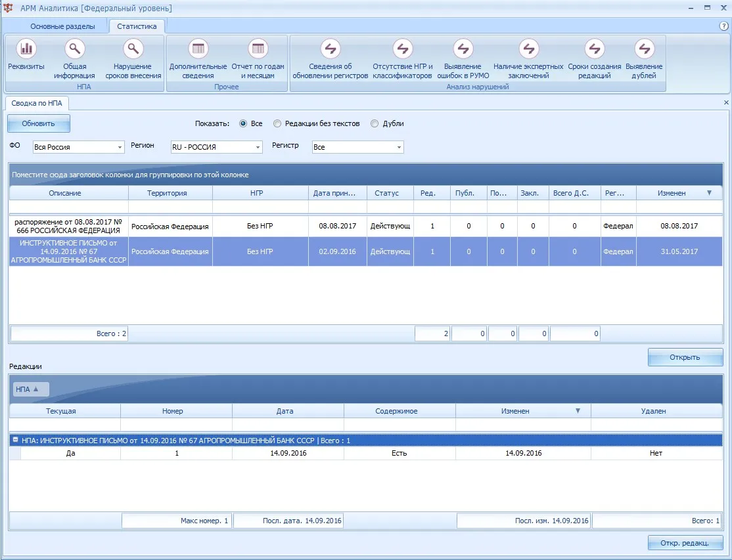Select Редакции без текстов radio option
Viewport: 732px width, 560px height.
point(277,123)
